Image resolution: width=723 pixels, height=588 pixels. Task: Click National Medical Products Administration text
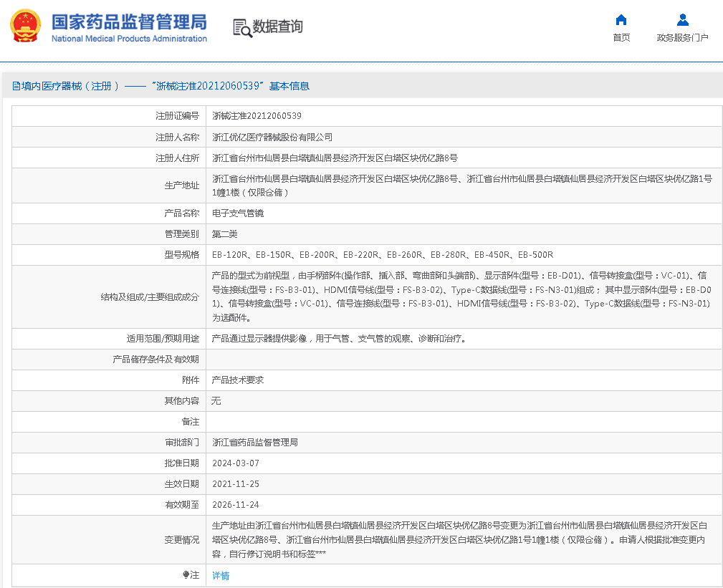coord(129,39)
